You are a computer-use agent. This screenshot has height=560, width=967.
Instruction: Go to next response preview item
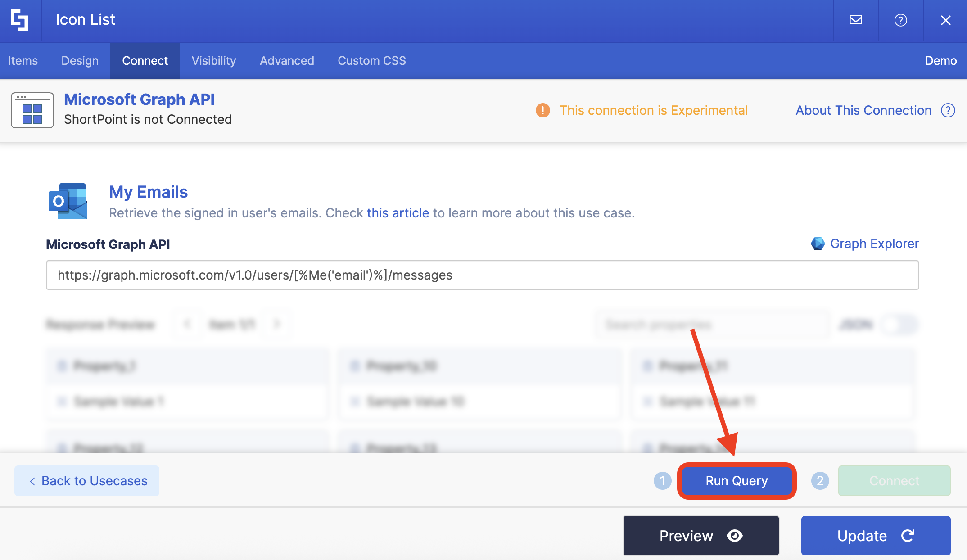[277, 324]
